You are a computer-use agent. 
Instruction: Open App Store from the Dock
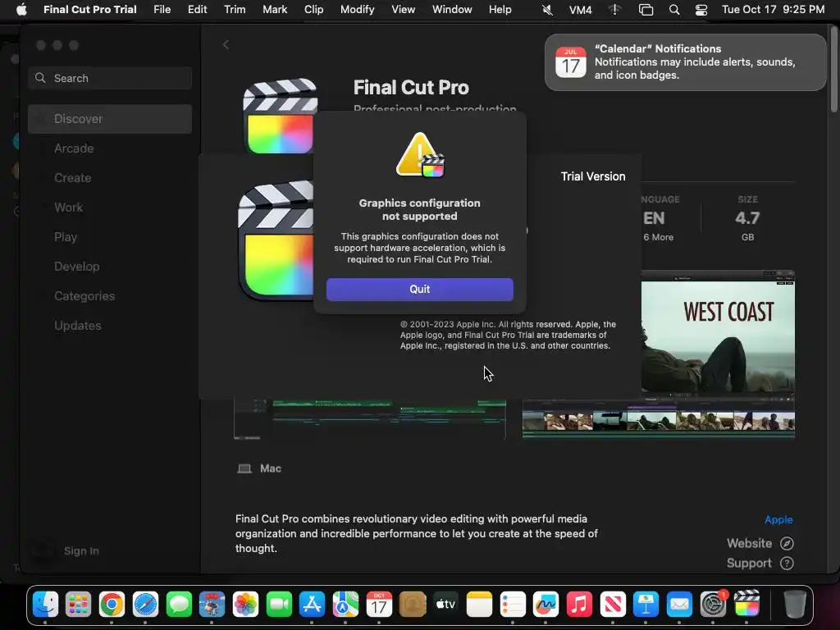[312, 605]
